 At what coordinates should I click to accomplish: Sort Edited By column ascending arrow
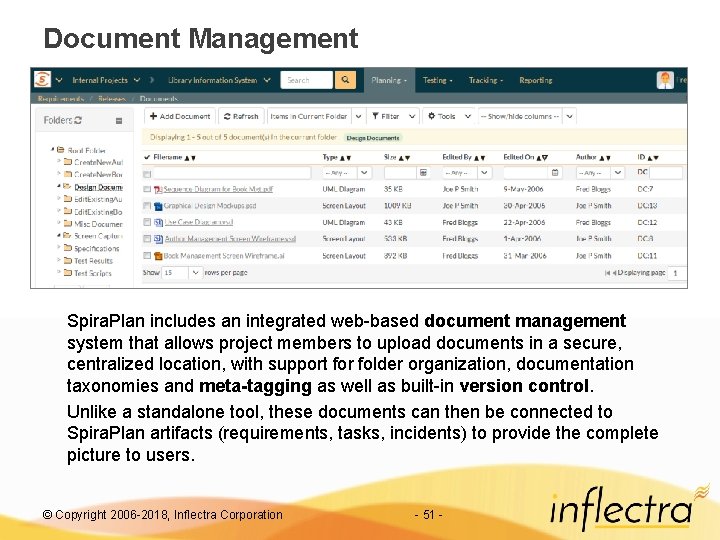(477, 158)
